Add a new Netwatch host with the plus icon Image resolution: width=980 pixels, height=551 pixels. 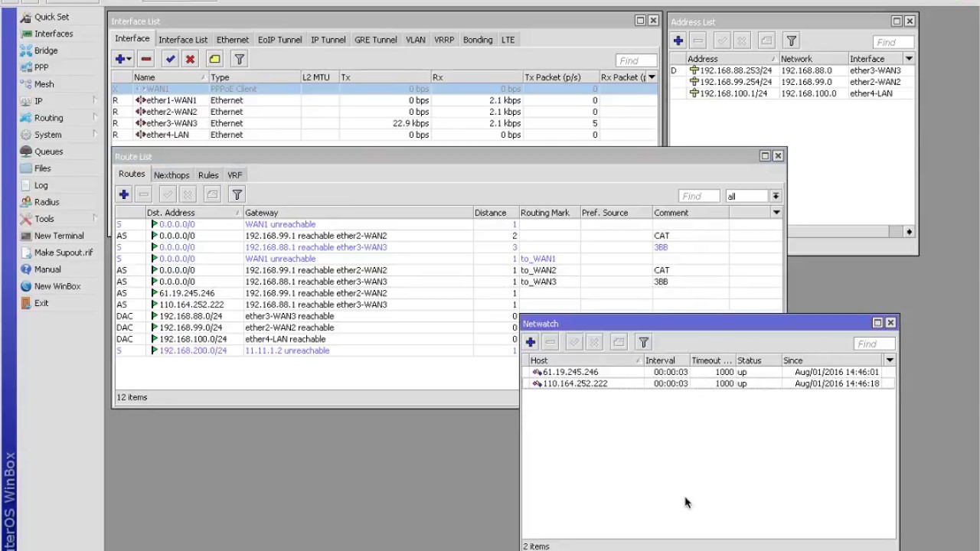coord(531,342)
